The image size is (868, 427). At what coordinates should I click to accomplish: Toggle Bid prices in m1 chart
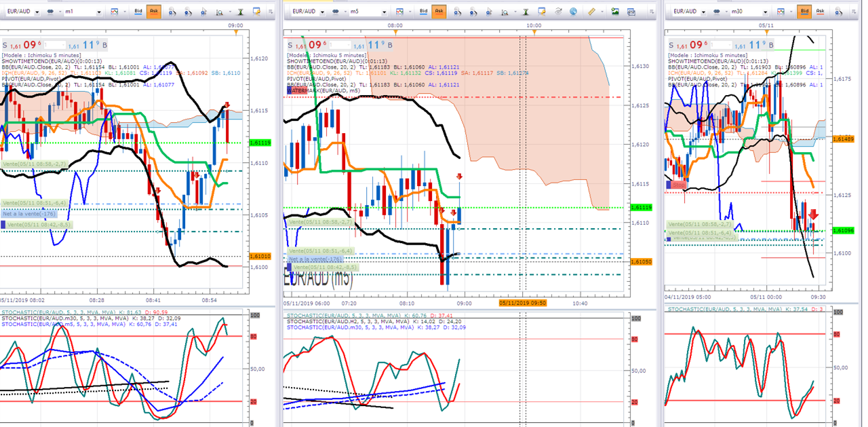click(x=138, y=12)
